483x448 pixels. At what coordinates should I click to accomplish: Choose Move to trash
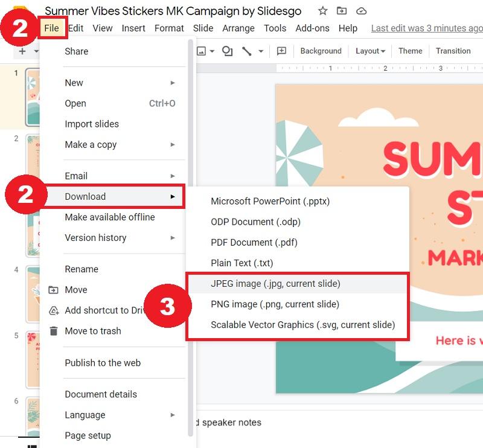click(113, 331)
